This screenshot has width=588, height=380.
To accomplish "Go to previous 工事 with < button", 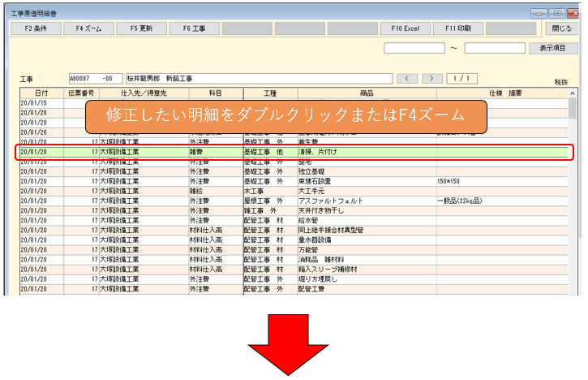I will (407, 79).
